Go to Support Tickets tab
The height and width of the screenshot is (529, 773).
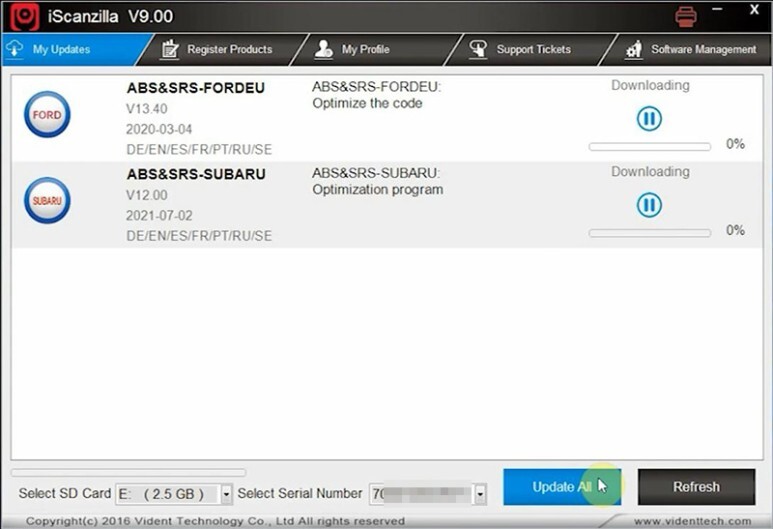(530, 49)
